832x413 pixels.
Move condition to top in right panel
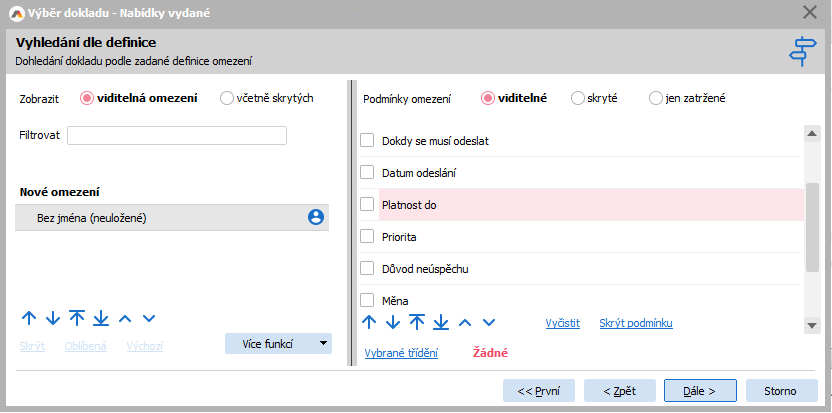[417, 322]
